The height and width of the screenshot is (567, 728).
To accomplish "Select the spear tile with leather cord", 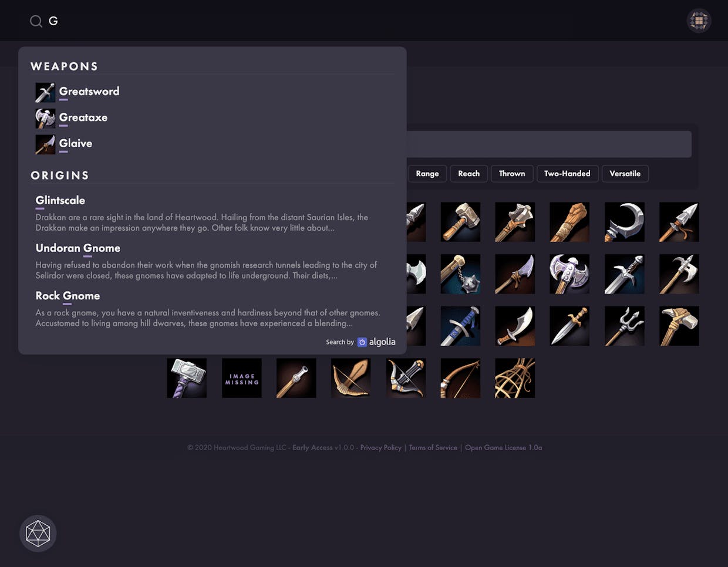I will 679,222.
